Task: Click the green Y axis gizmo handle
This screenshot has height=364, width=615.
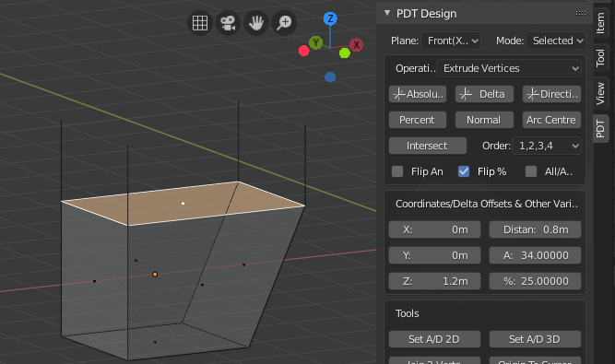Action: click(315, 42)
